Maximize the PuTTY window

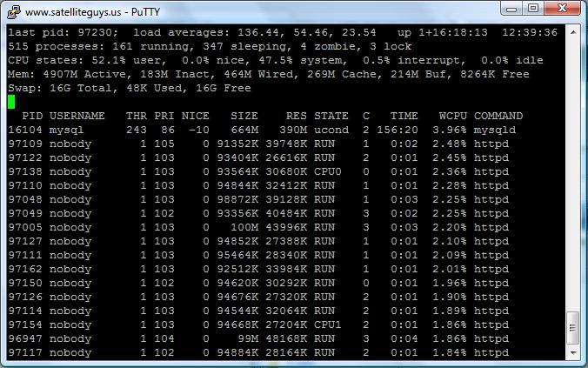point(533,9)
